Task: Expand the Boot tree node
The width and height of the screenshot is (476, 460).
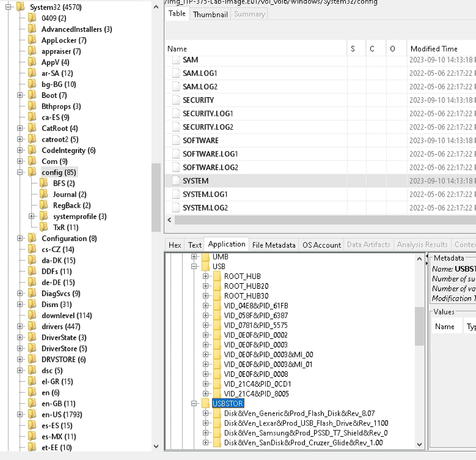Action: coord(20,95)
